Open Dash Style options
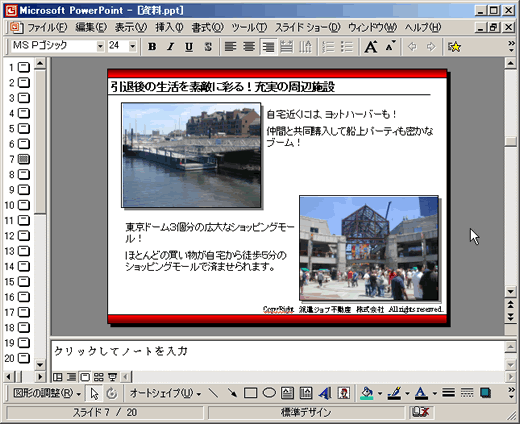520x424 pixels. coord(467,393)
